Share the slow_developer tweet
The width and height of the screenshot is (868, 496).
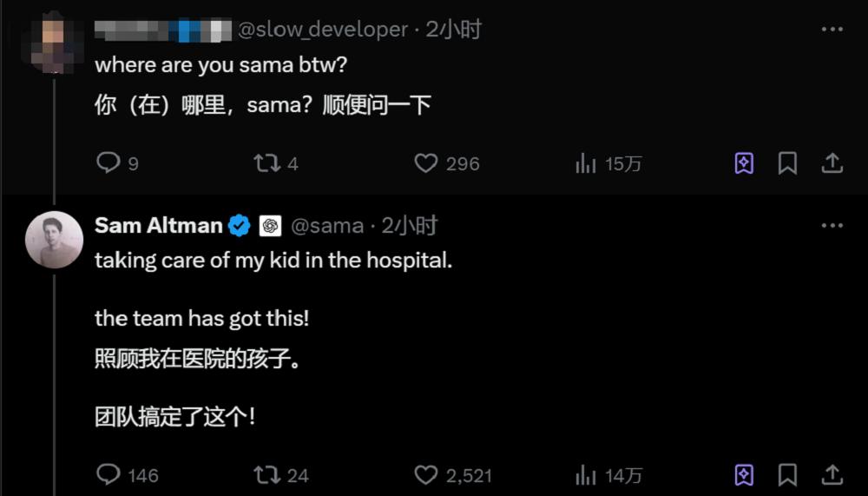[832, 163]
